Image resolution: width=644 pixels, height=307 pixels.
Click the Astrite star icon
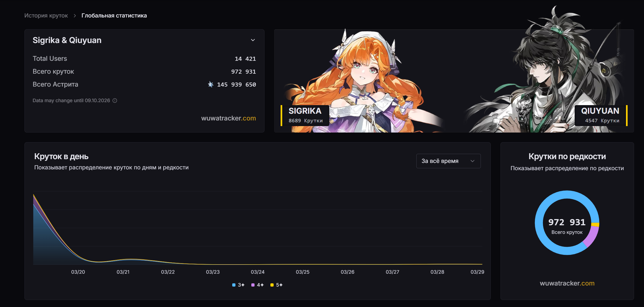point(211,84)
